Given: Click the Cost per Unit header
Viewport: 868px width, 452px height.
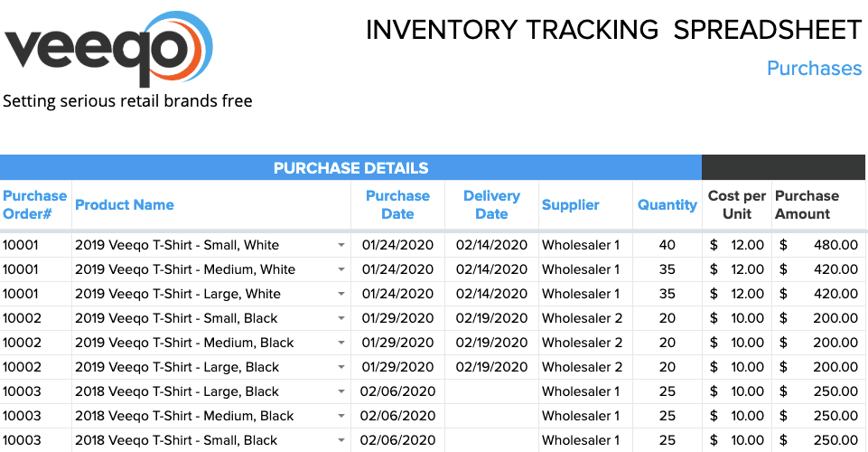Looking at the screenshot, I should pos(737,205).
